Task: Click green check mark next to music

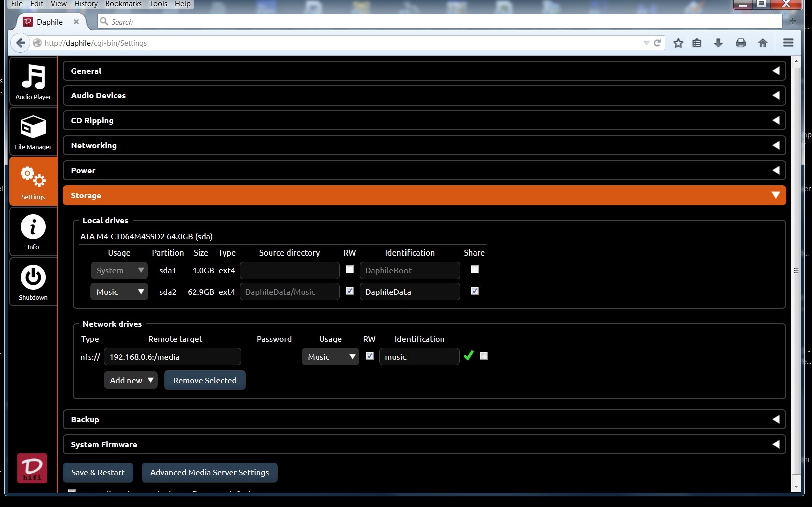Action: point(469,356)
